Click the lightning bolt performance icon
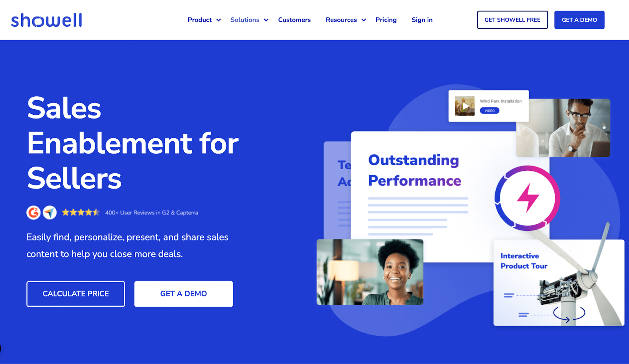629x364 pixels. coord(527,198)
